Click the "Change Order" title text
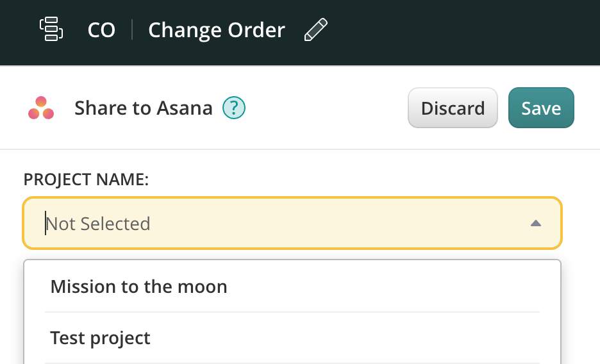Image resolution: width=600 pixels, height=364 pixels. point(216,30)
